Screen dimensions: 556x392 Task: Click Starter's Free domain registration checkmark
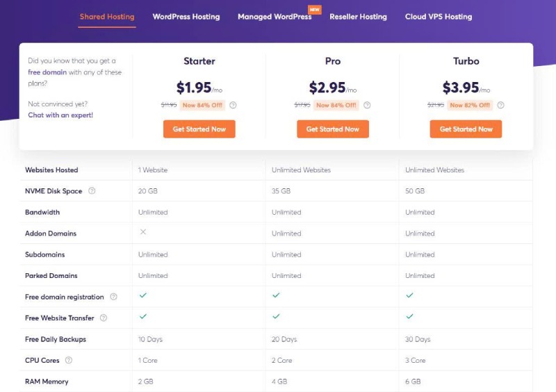coord(143,295)
